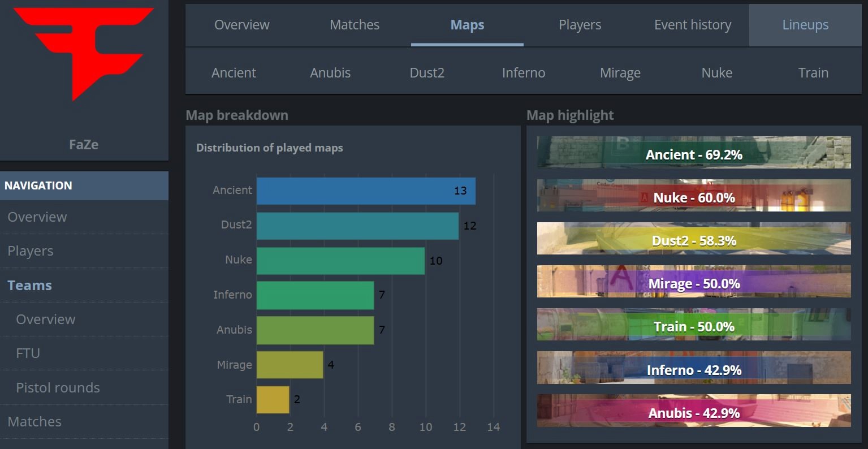Screen dimensions: 868x449
Task: Click the Dust2 bar in the chart
Action: [357, 226]
